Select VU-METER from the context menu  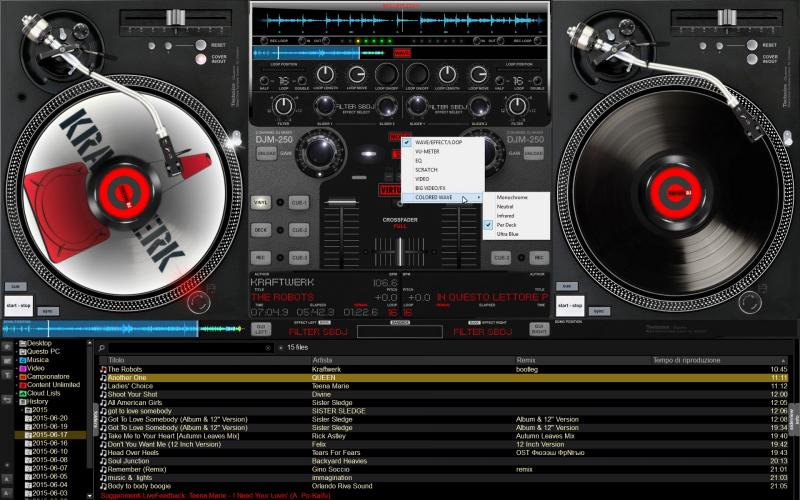point(427,152)
